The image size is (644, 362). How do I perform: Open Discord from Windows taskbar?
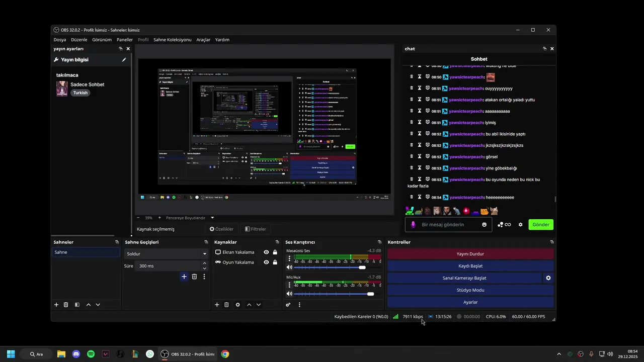click(x=76, y=354)
